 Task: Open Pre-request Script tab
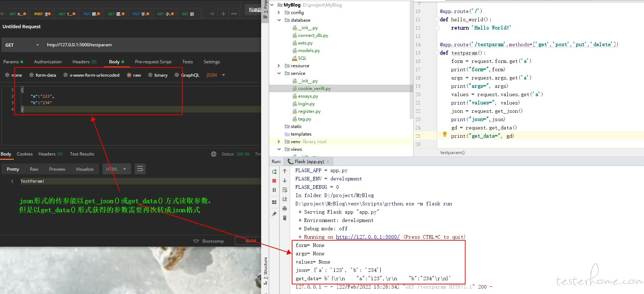point(153,62)
